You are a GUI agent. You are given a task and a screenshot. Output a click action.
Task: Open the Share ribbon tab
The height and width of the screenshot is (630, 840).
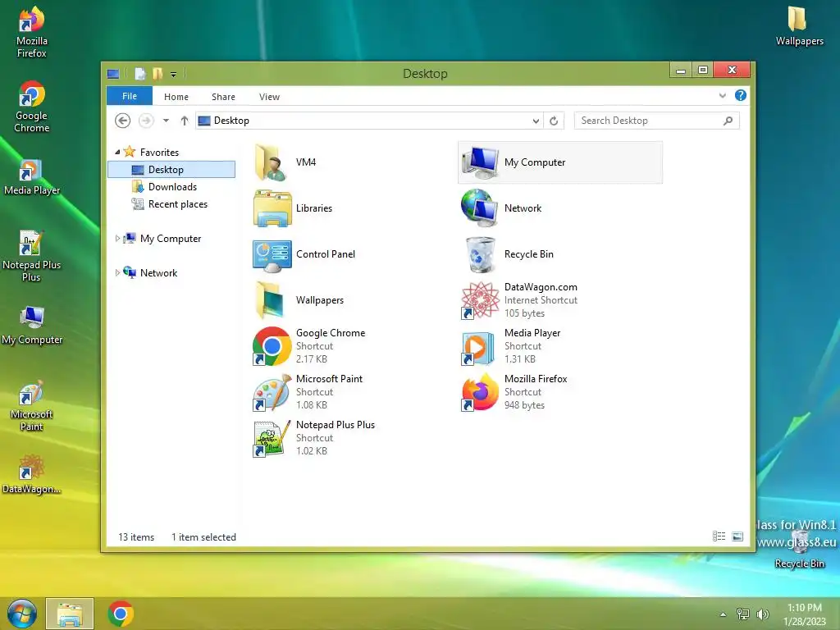pos(223,97)
